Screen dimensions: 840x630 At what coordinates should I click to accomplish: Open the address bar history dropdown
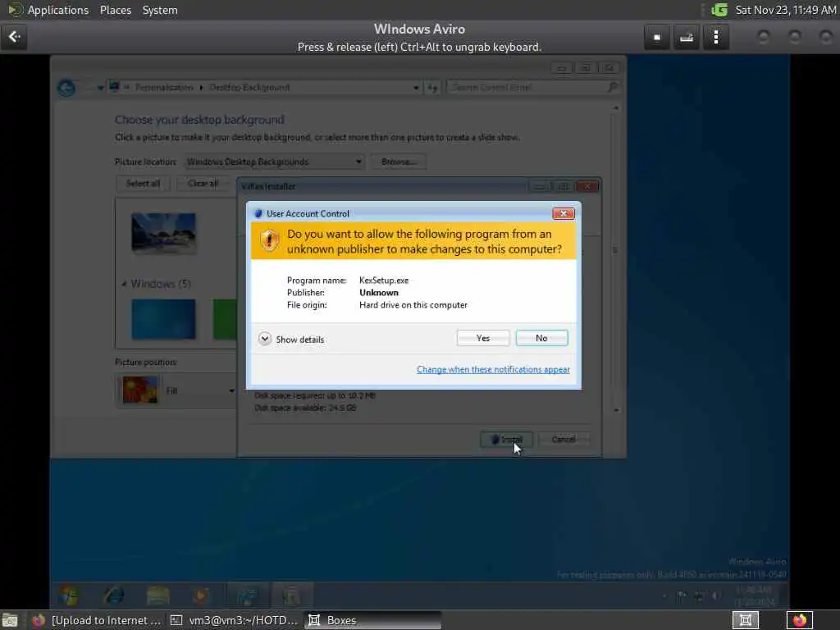[x=416, y=88]
